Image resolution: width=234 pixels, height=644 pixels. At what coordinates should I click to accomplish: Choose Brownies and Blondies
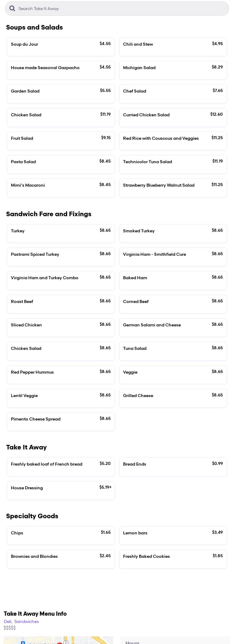[x=61, y=559]
